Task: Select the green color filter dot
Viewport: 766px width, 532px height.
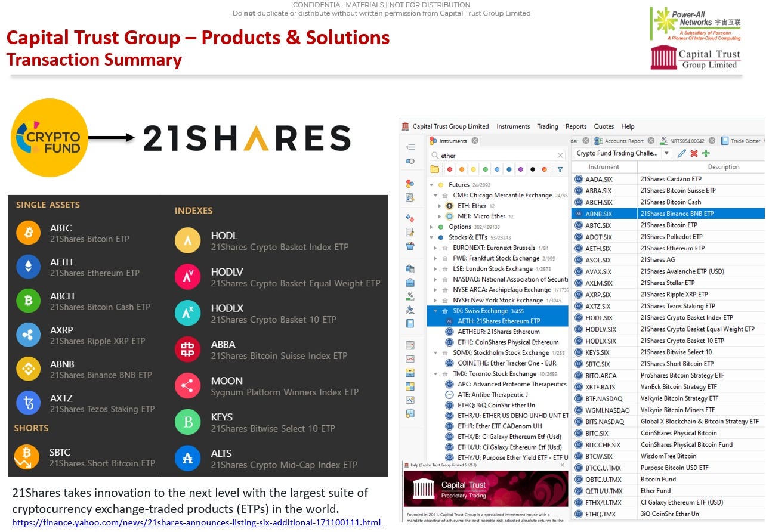Action: coord(485,169)
